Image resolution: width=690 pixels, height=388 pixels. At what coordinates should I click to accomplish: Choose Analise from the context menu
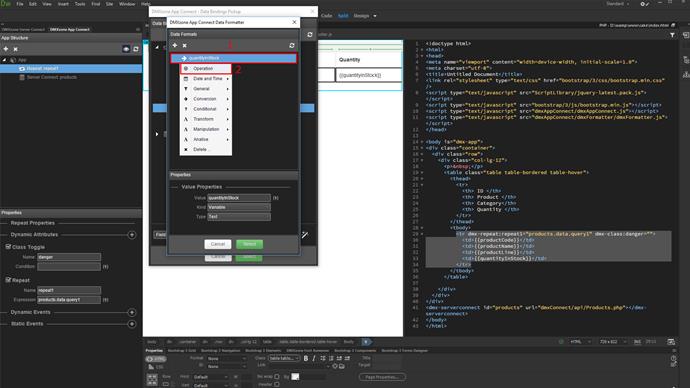206,139
